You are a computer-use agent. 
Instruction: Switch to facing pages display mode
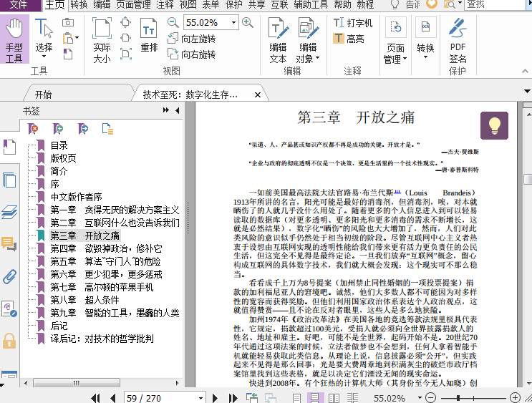pos(334,398)
